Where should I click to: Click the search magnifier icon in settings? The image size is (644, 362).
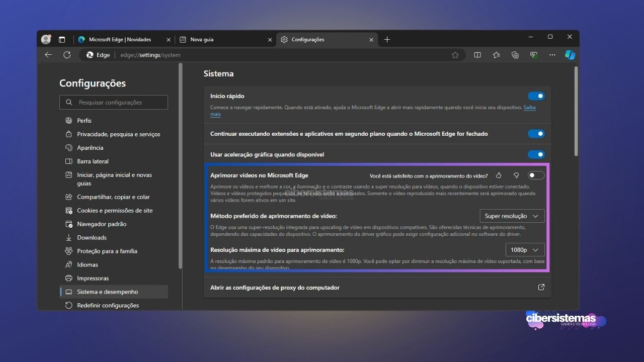click(x=69, y=102)
